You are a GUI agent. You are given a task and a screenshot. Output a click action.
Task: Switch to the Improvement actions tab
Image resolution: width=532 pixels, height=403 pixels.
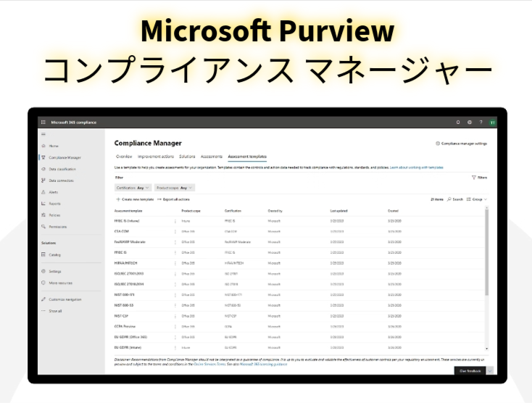tap(156, 157)
